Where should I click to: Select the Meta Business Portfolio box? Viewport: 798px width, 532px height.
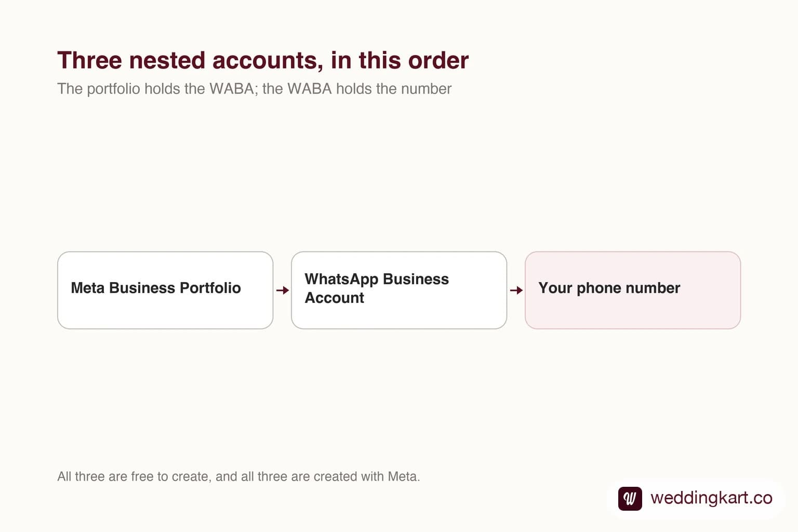(x=165, y=290)
